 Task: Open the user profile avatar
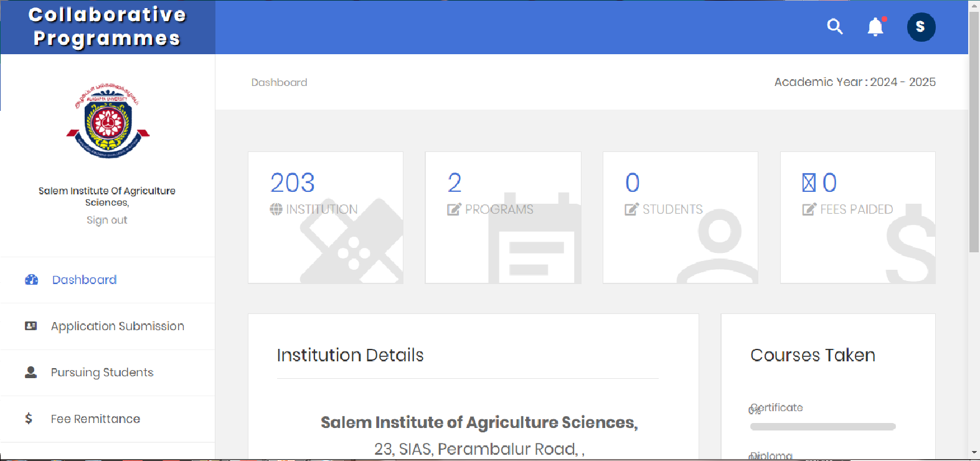[921, 27]
